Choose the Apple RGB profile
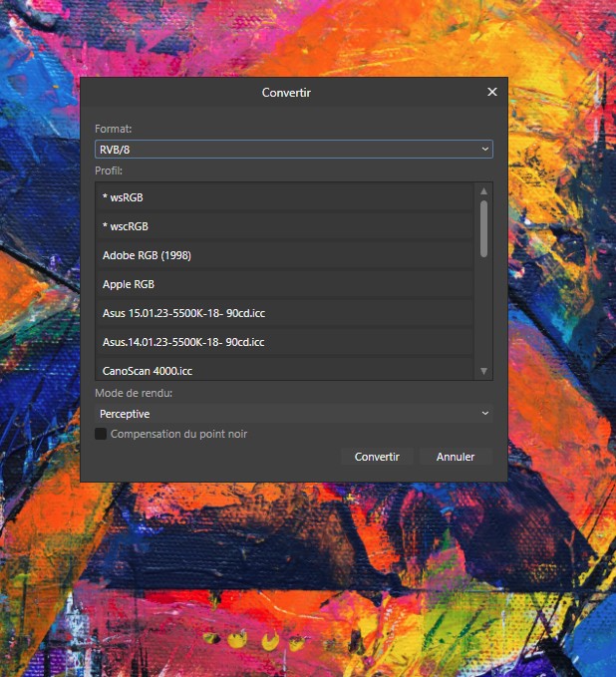The height and width of the screenshot is (677, 616). [285, 284]
